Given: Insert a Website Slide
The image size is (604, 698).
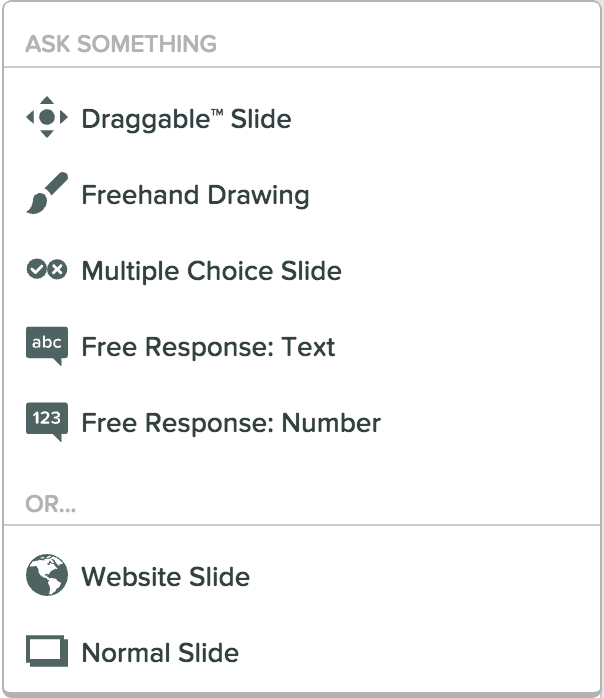Looking at the screenshot, I should point(165,577).
